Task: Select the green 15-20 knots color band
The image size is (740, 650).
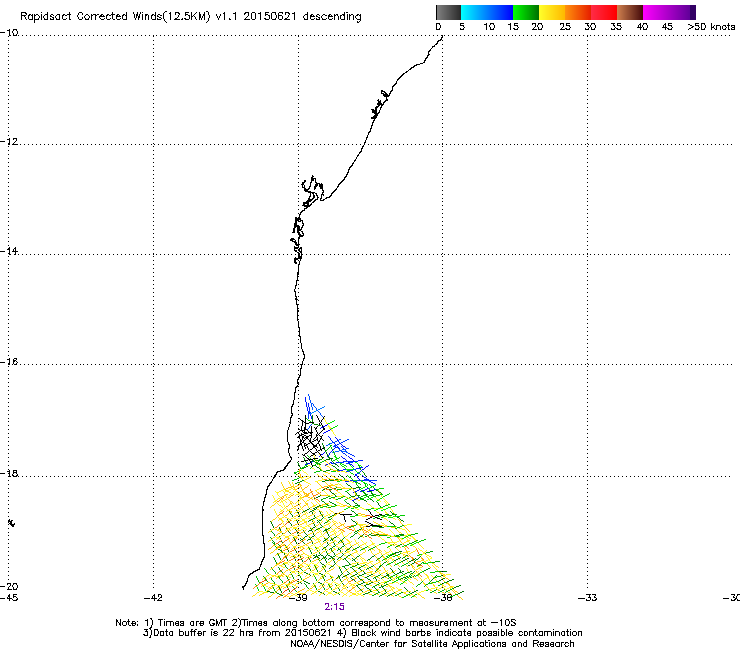Action: [526, 12]
